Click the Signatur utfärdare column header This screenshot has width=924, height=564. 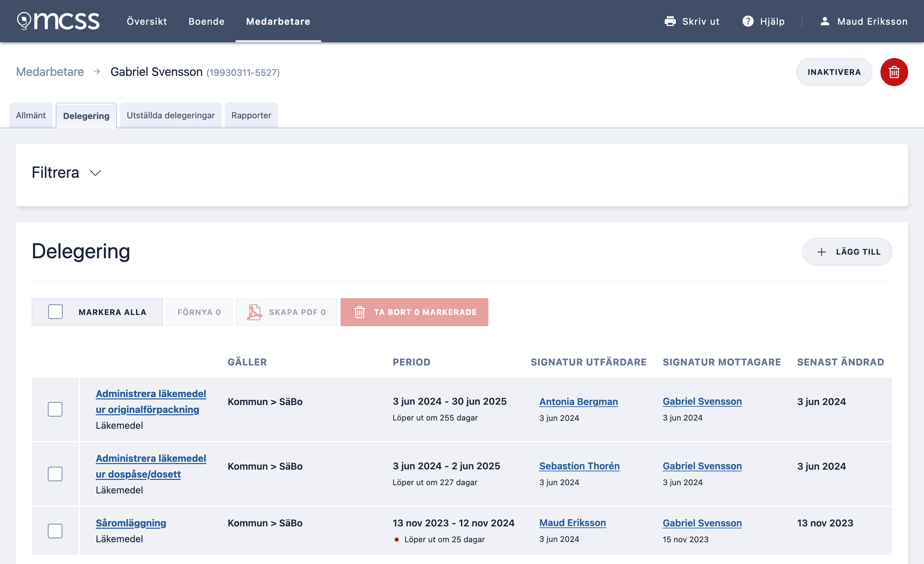(x=588, y=362)
